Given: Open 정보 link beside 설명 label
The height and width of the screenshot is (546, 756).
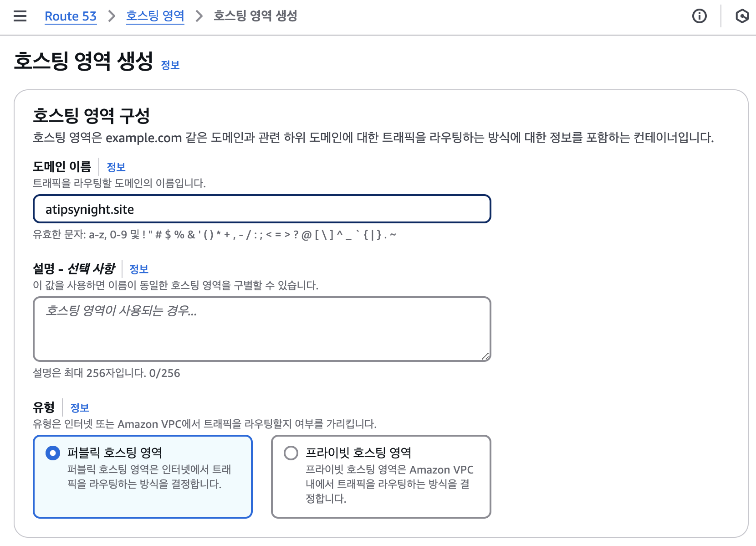Looking at the screenshot, I should [x=139, y=269].
